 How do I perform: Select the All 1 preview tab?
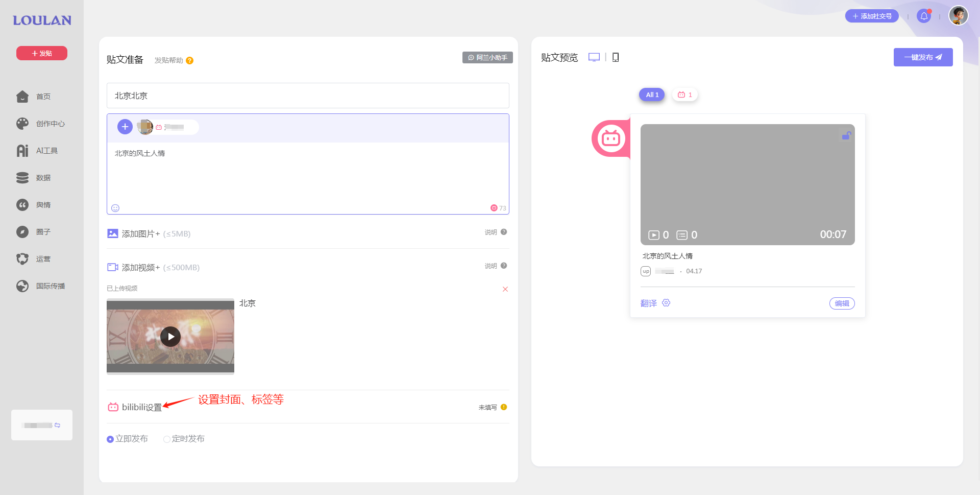point(652,95)
